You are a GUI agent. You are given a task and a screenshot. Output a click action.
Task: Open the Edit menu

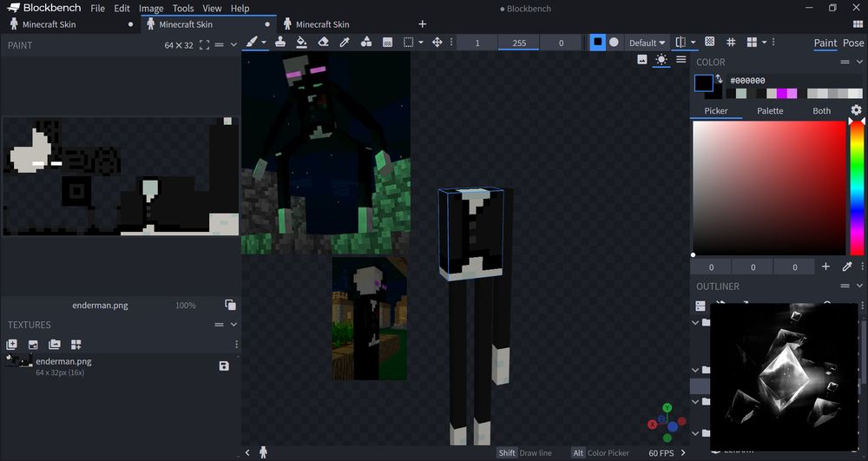click(x=122, y=9)
